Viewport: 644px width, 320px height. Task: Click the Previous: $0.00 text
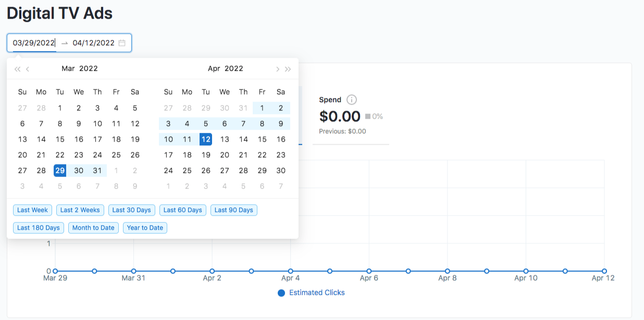coord(342,131)
